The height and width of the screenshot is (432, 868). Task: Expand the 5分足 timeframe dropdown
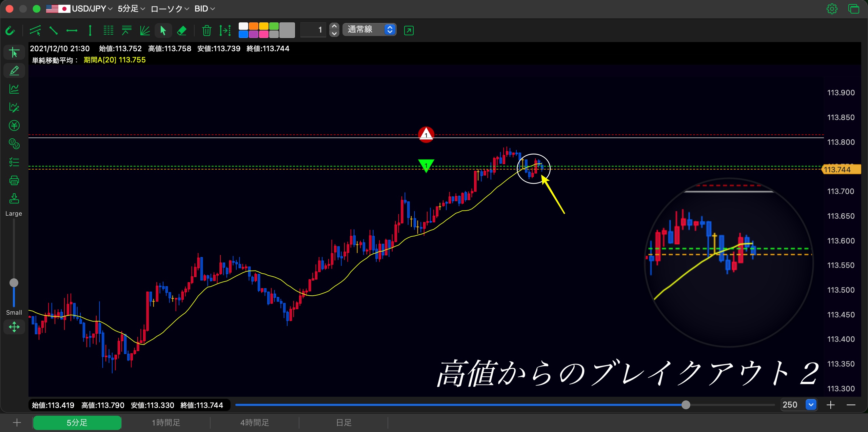131,9
